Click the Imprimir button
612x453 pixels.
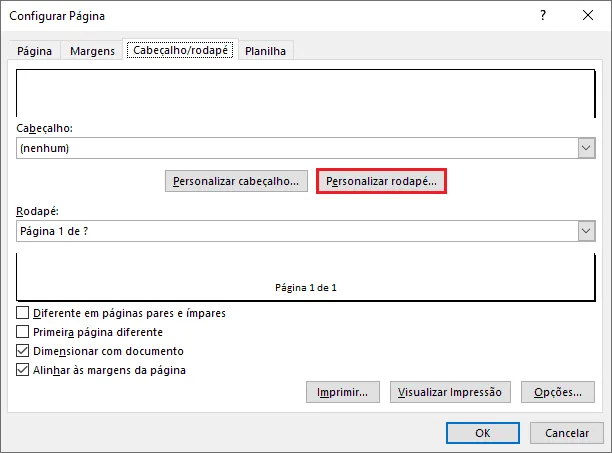(x=343, y=392)
